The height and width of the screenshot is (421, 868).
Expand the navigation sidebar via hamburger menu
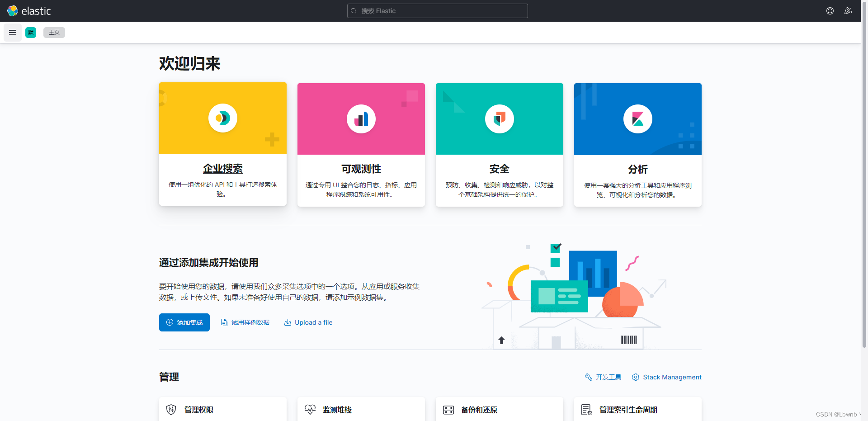(x=12, y=32)
